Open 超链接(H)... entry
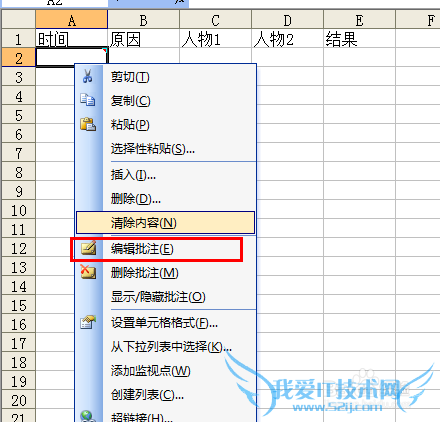The width and height of the screenshot is (440, 422). 165,415
